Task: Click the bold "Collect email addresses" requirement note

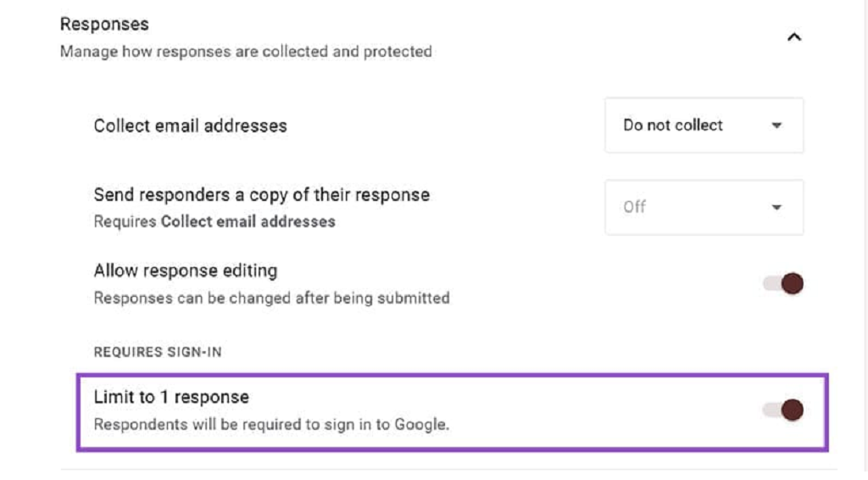Action: point(248,222)
